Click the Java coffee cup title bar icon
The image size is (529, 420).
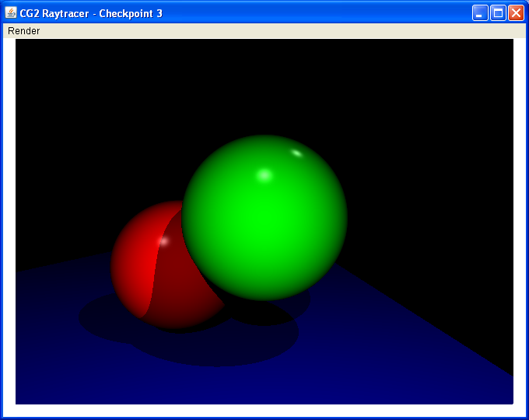[x=11, y=13]
